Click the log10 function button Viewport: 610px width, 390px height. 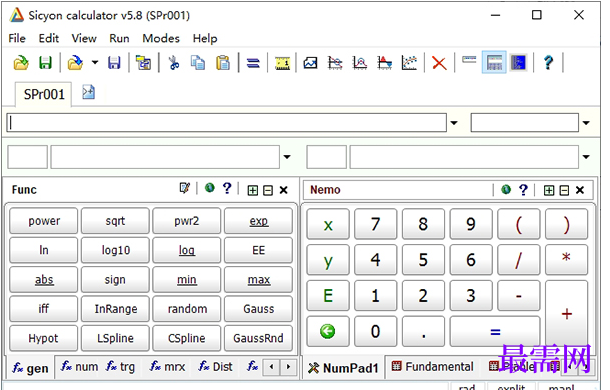click(x=115, y=250)
